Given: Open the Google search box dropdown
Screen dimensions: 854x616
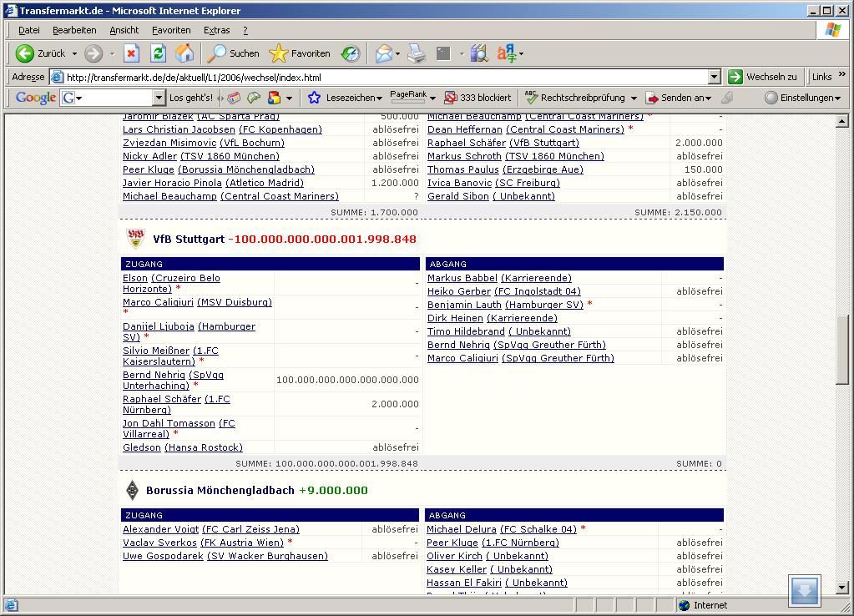Looking at the screenshot, I should click(159, 98).
